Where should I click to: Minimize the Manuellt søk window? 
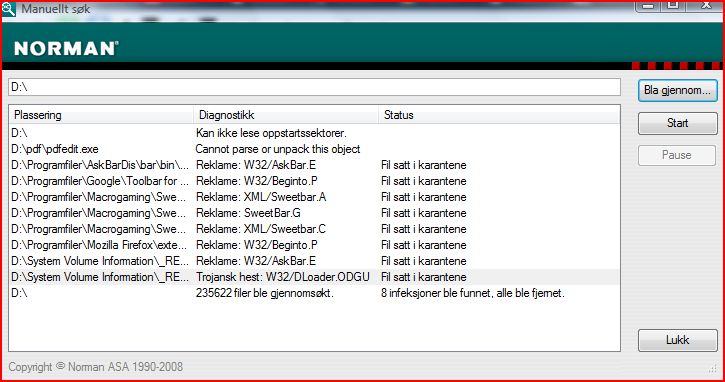[x=648, y=6]
